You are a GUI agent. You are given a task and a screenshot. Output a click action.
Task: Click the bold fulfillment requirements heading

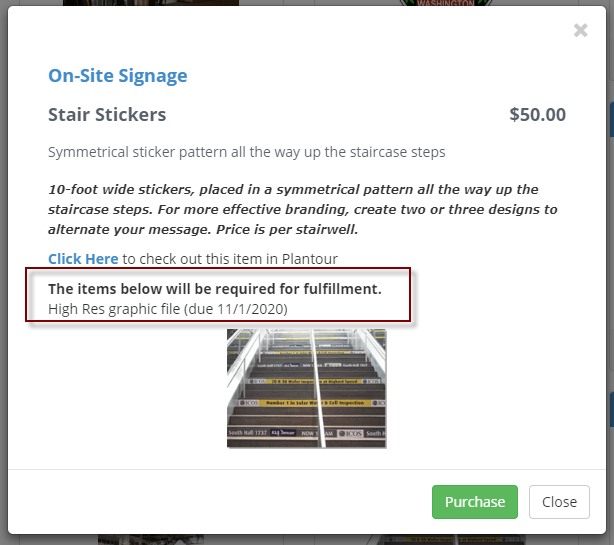[214, 289]
